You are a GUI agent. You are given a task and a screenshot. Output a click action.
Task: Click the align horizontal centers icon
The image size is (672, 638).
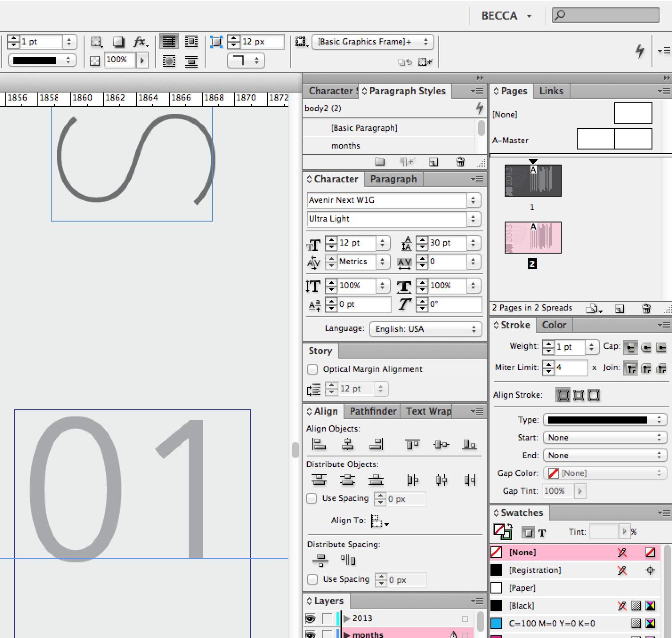347,444
